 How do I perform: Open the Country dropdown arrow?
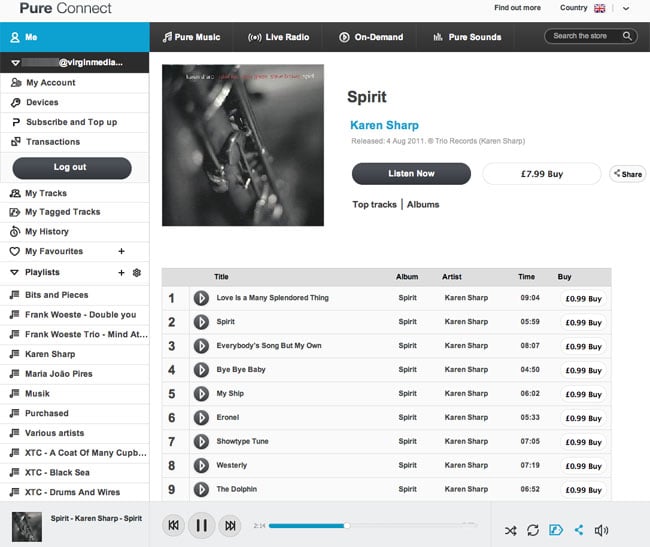[x=626, y=8]
